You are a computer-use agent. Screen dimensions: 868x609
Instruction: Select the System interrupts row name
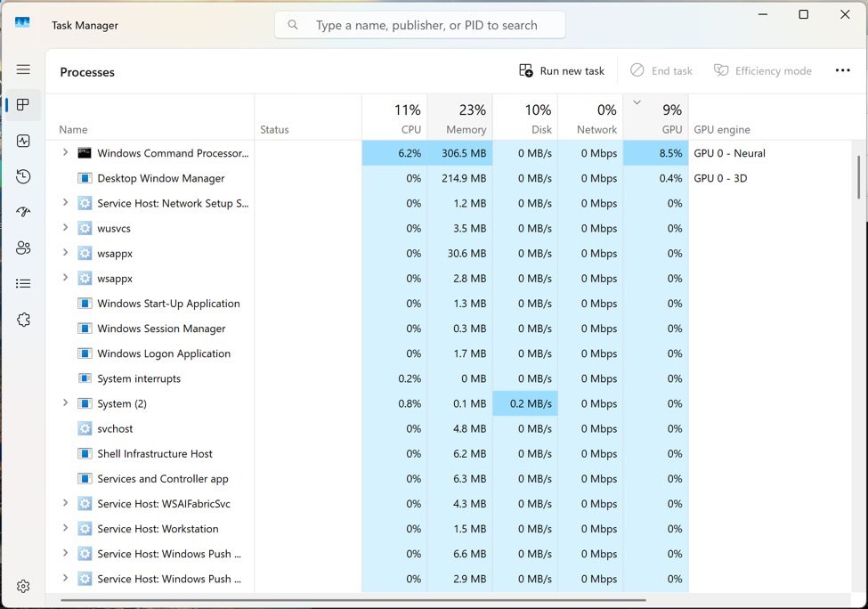139,378
